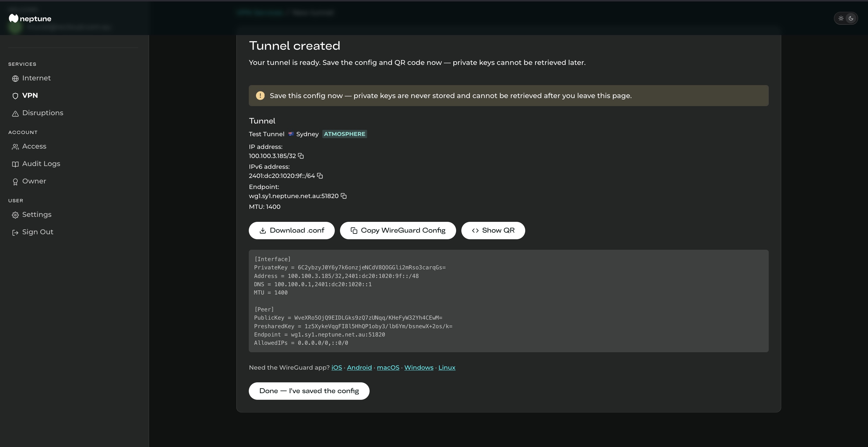Click the book icon beside Audit Logs
This screenshot has height=447, width=868.
coord(15,164)
